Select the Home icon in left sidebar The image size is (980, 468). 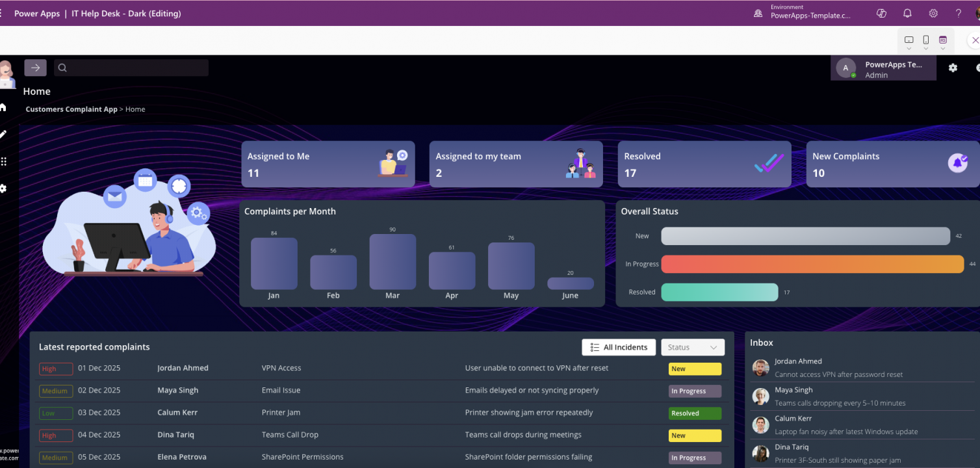tap(3, 107)
